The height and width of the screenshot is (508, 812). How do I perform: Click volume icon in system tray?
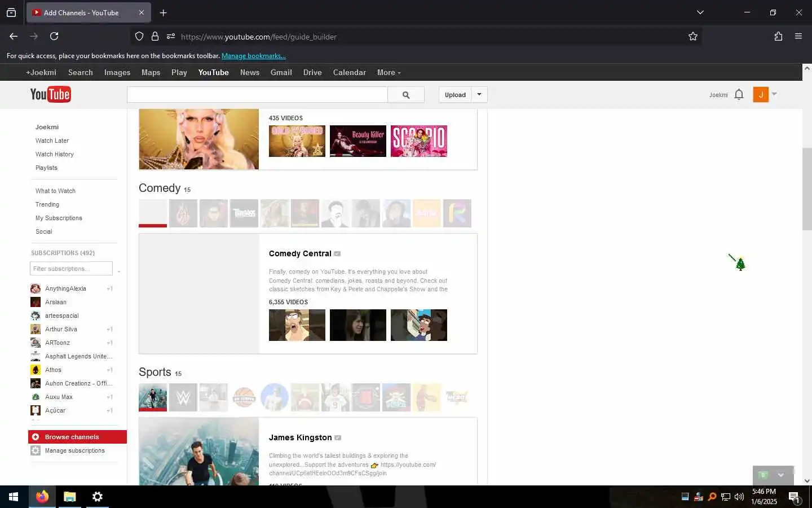(739, 497)
